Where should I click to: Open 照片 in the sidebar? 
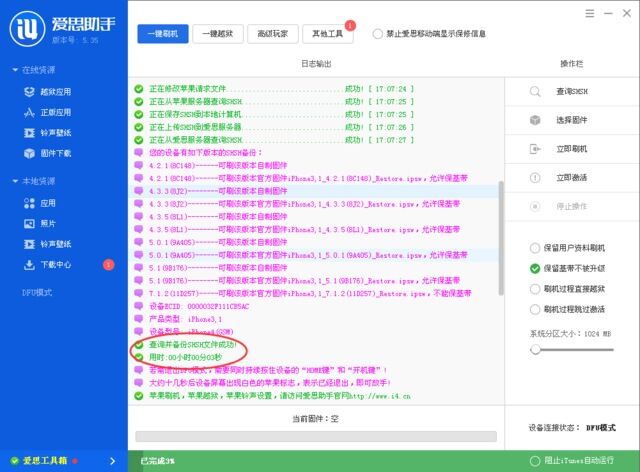tap(40, 224)
